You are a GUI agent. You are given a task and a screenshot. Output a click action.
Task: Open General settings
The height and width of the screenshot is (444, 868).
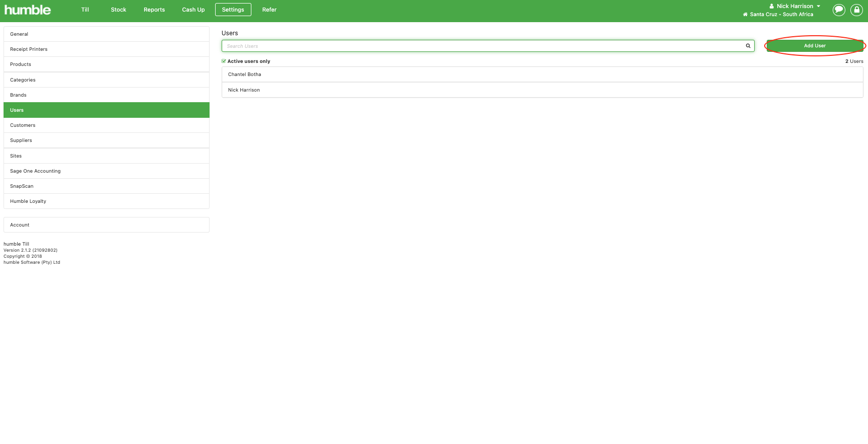106,34
